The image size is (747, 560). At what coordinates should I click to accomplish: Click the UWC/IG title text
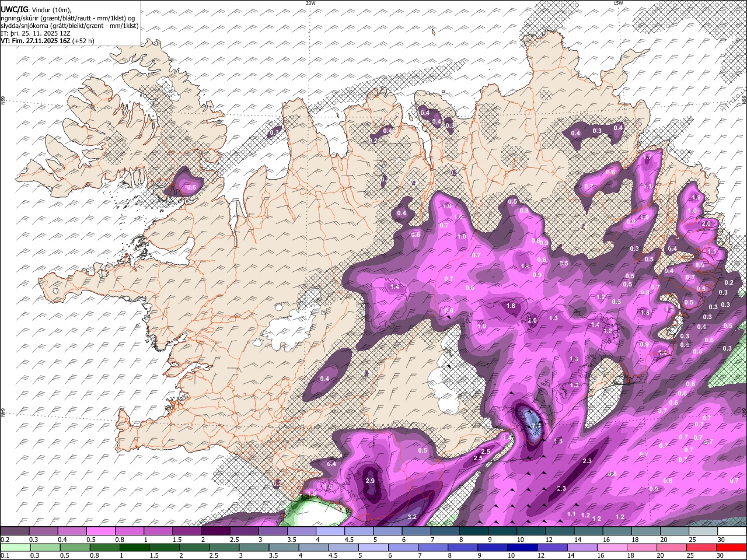14,10
